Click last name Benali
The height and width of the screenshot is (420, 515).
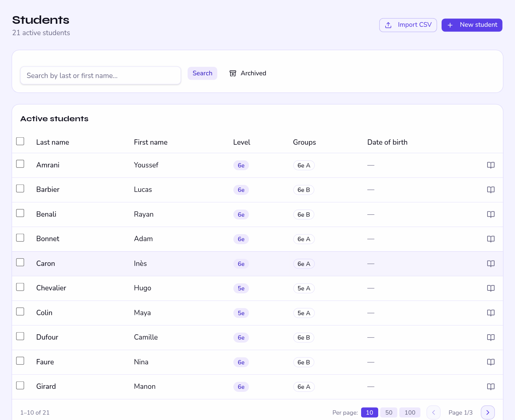coord(46,214)
